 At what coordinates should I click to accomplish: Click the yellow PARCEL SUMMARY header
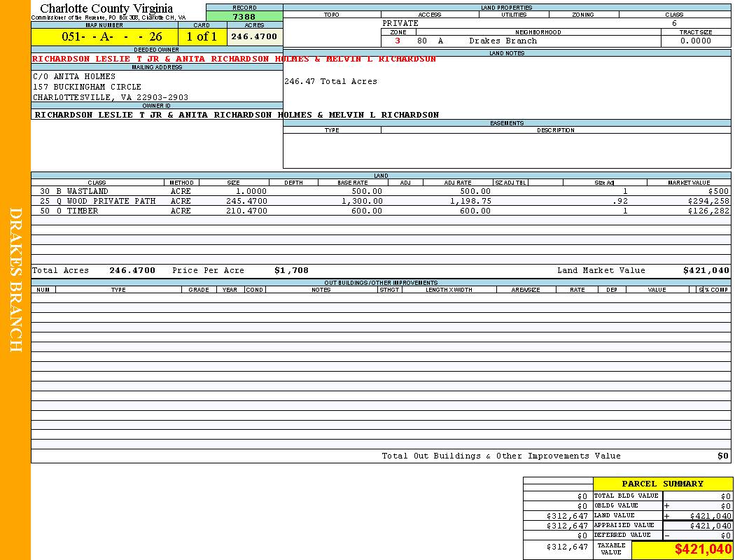[x=662, y=484]
